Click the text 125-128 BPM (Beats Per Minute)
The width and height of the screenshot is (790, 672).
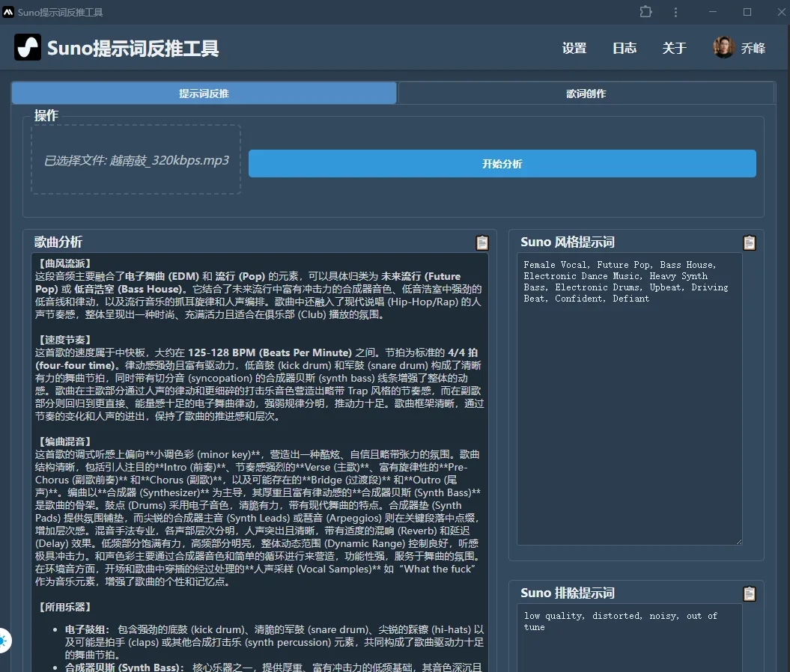(x=270, y=352)
